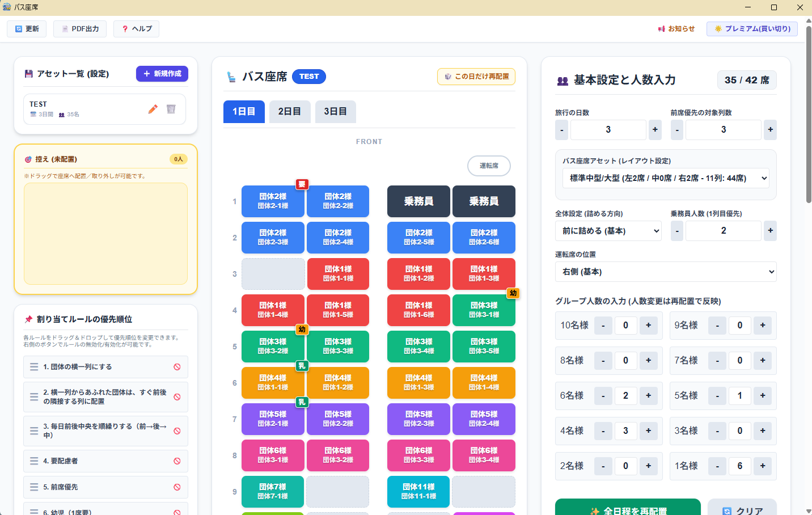Image resolution: width=812 pixels, height=515 pixels.
Task: Click the プレミアム(買い切り) button
Action: (x=752, y=29)
